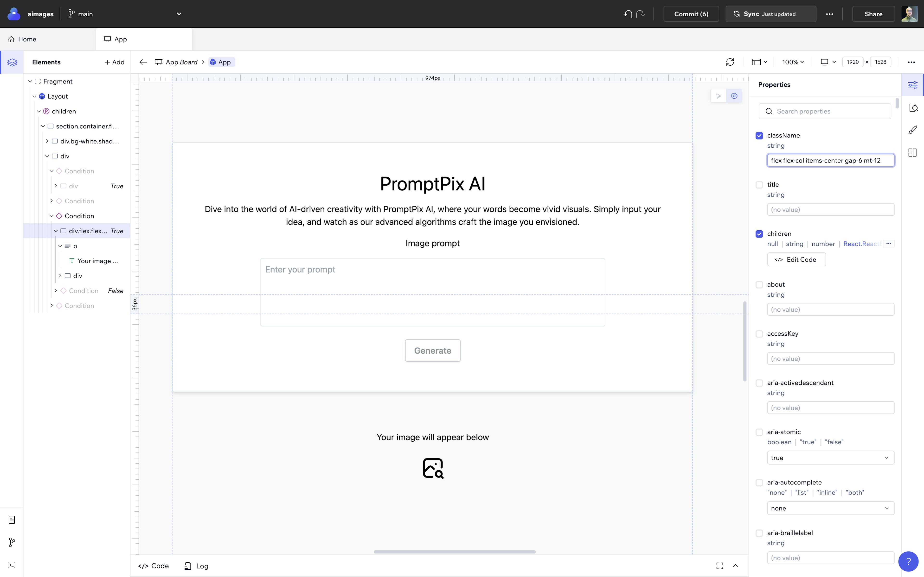Screen dimensions: 924x577
Task: Collapse the Layout tree item
Action: [35, 96]
